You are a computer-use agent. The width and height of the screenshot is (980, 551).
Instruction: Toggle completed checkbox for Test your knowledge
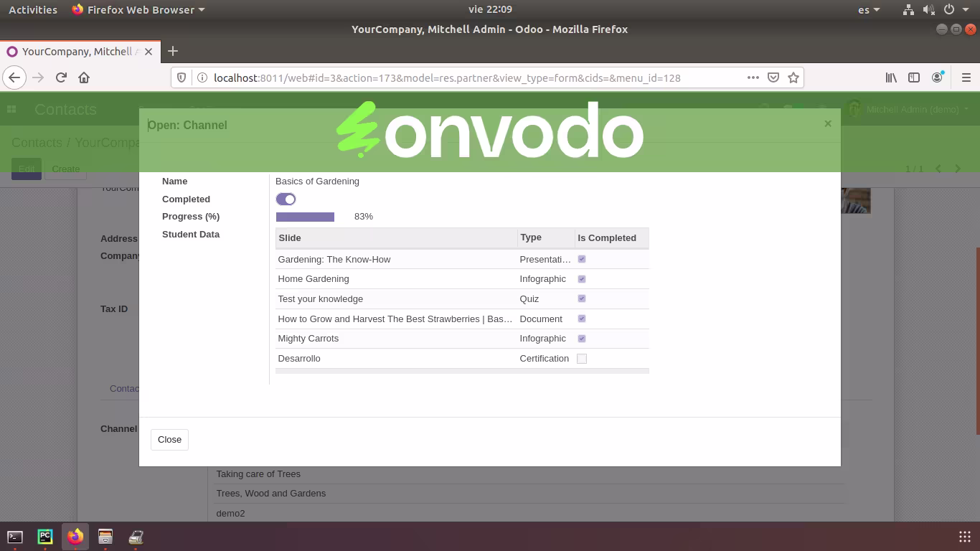tap(582, 298)
